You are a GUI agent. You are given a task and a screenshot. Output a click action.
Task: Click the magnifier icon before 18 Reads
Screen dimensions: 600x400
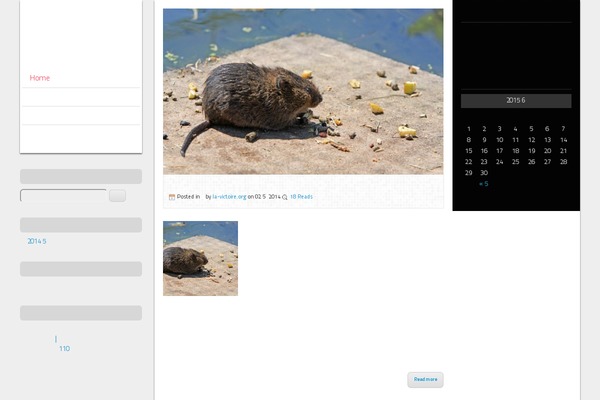(285, 197)
